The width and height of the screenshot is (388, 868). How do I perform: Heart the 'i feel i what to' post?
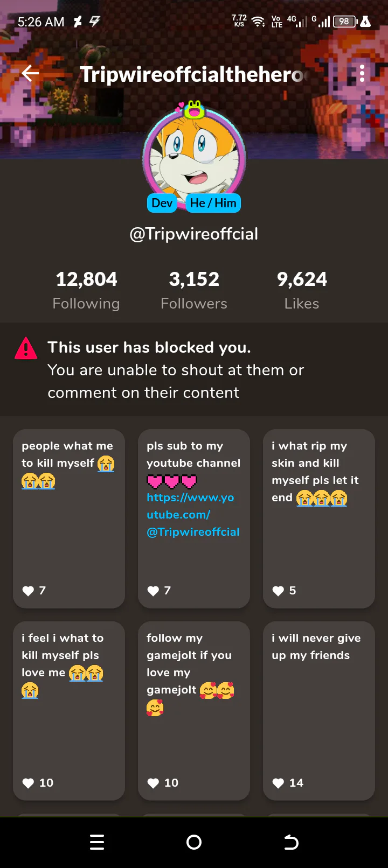29,783
